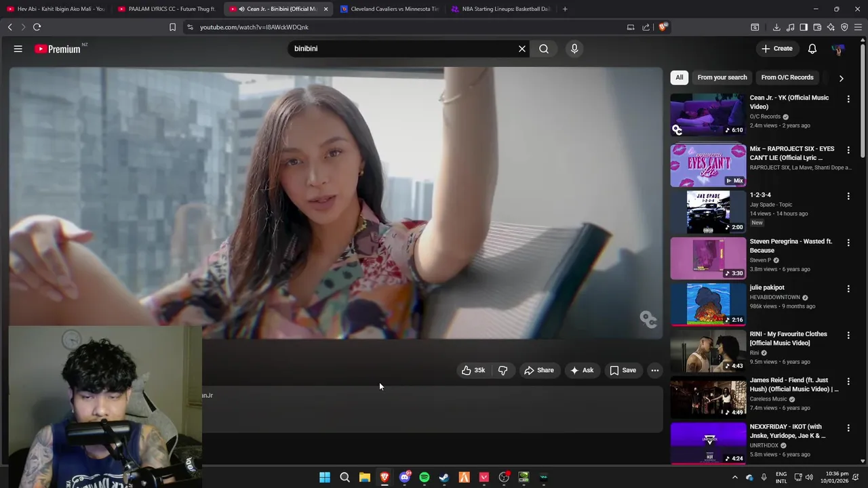Open RINI - My Favourite Clothes title
This screenshot has width=868, height=488.
coord(788,338)
